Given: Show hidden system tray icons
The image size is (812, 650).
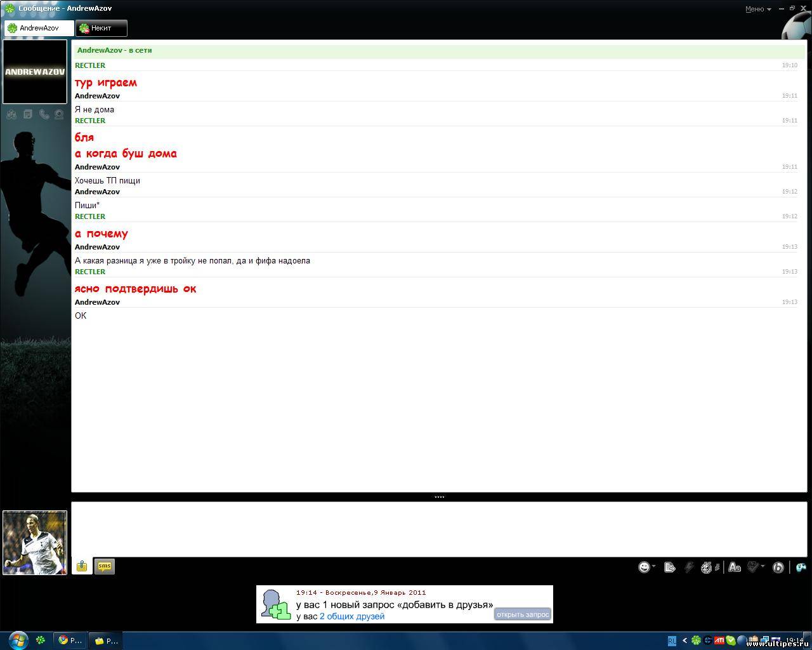Looking at the screenshot, I should (x=684, y=640).
